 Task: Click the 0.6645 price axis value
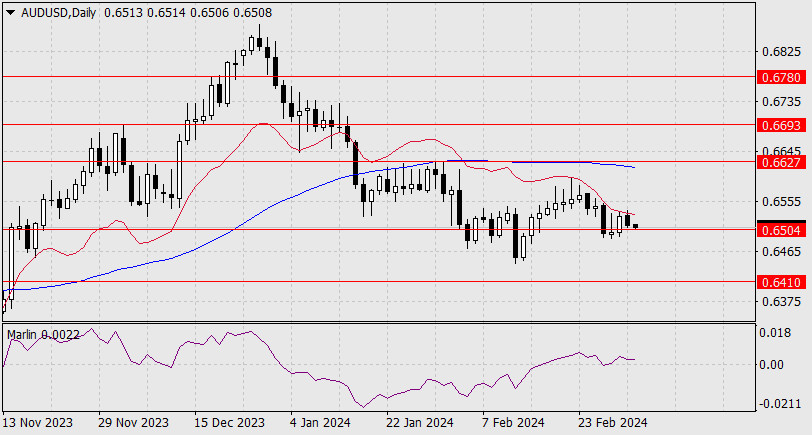(x=781, y=151)
